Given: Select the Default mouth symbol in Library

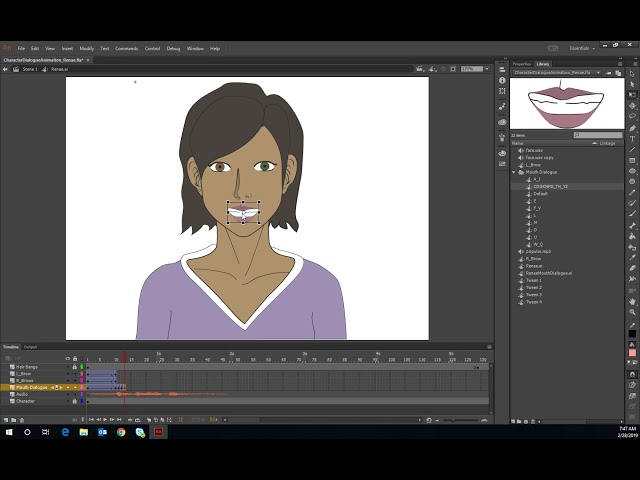Looking at the screenshot, I should tap(541, 194).
